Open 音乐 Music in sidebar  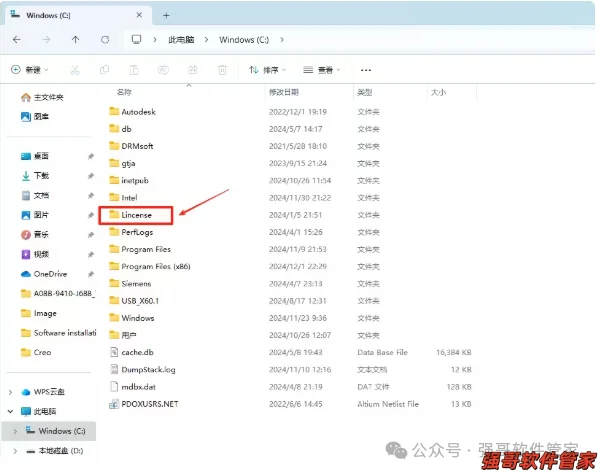(x=35, y=235)
